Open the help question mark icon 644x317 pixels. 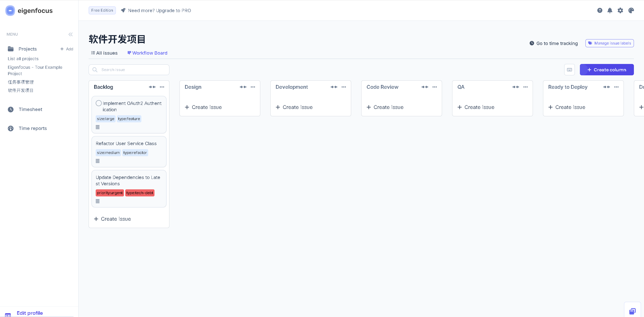pos(600,10)
